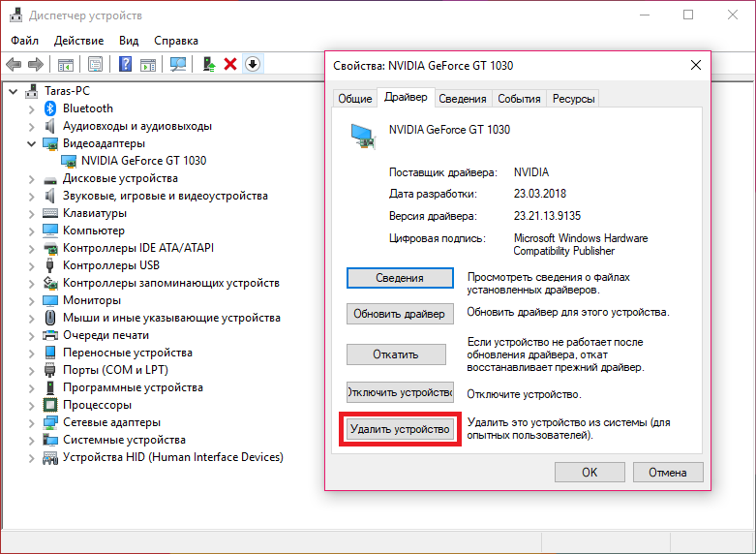756x554 pixels.
Task: Confirm with the OK button
Action: 590,472
